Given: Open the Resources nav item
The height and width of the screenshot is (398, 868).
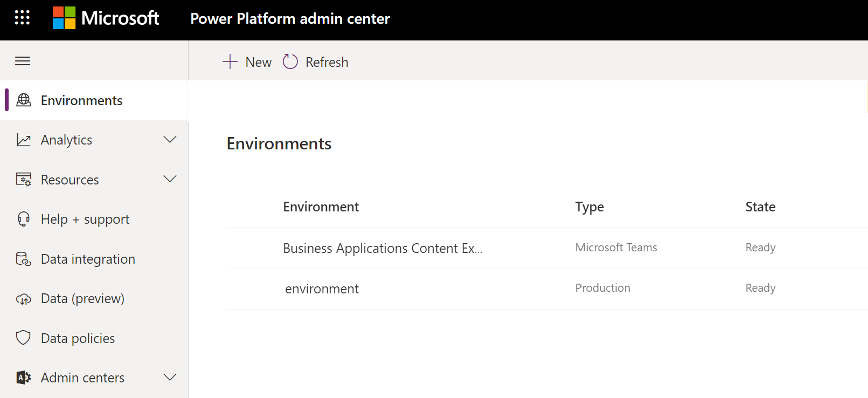Looking at the screenshot, I should tap(94, 180).
